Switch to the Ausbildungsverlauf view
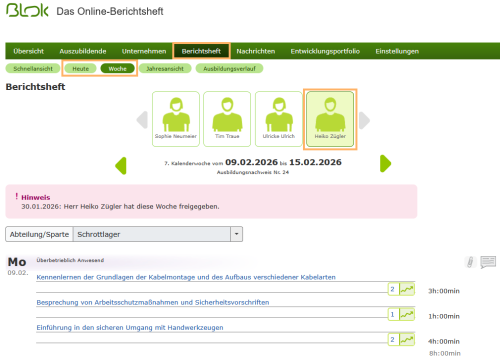Screen dimensions: 500x360 (229, 68)
